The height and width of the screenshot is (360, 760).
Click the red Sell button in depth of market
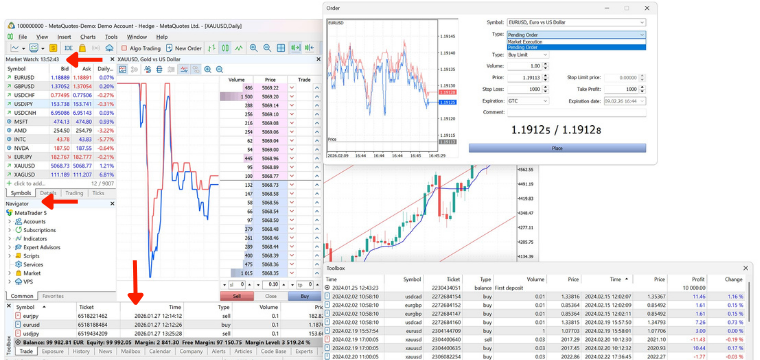coord(237,296)
